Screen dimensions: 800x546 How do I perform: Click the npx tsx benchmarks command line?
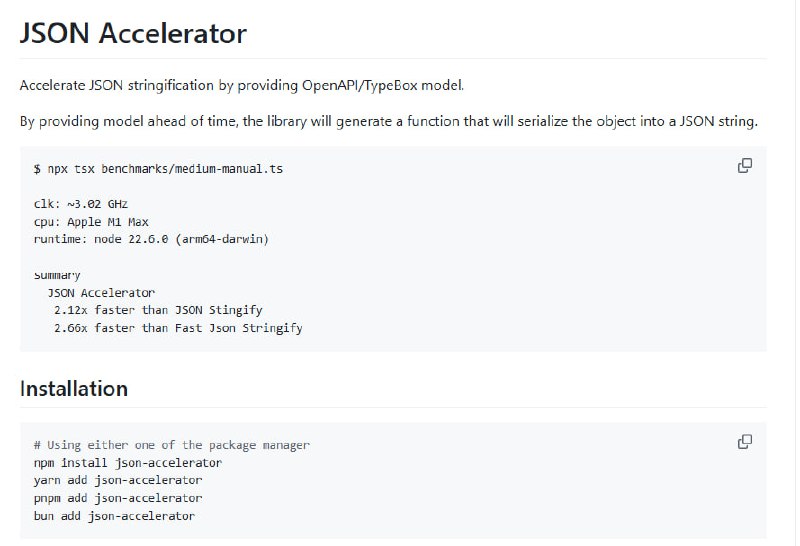158,169
